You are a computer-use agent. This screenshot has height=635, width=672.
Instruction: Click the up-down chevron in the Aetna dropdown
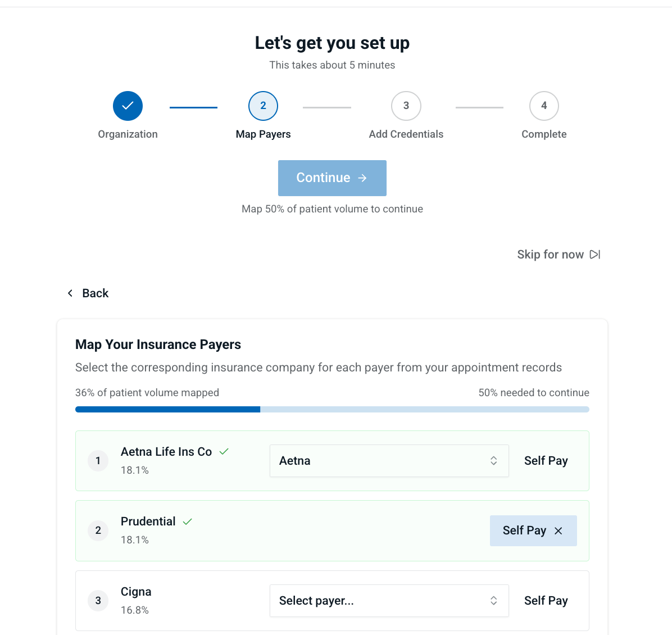point(493,461)
